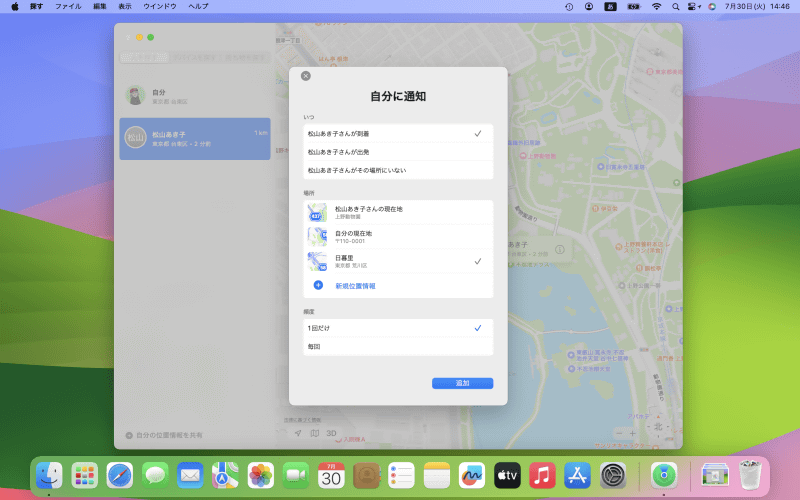Click the map thumbnail beside 自分の現在地
The image size is (800, 500).
317,237
